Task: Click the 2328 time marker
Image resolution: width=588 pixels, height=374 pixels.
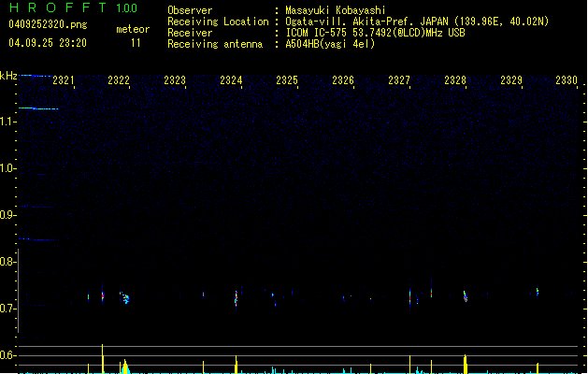Action: [455, 80]
